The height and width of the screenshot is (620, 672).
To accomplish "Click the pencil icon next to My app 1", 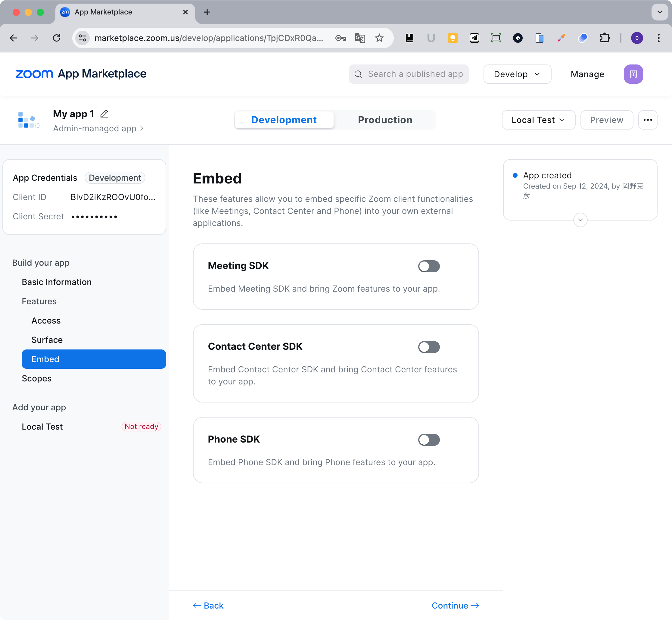I will 104,114.
